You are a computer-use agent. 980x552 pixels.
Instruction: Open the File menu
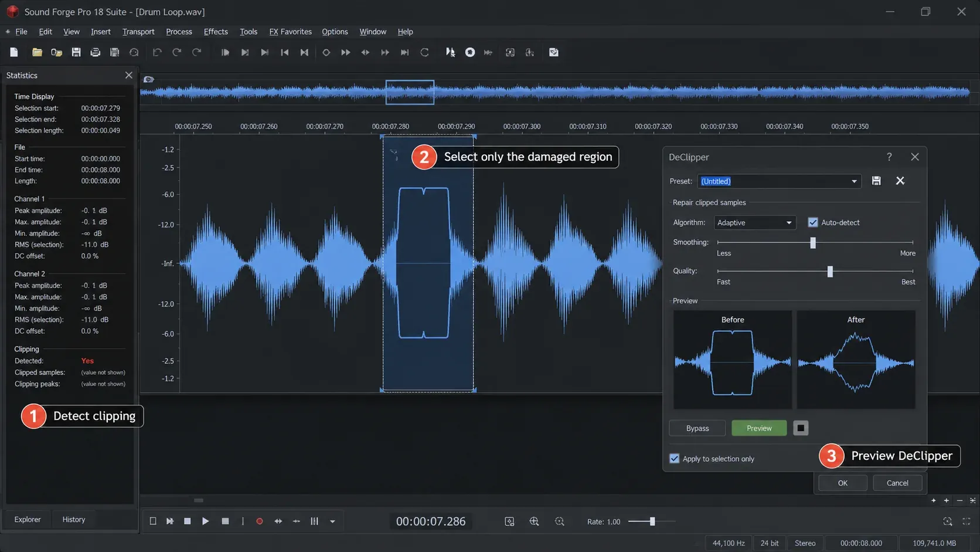[x=21, y=32]
